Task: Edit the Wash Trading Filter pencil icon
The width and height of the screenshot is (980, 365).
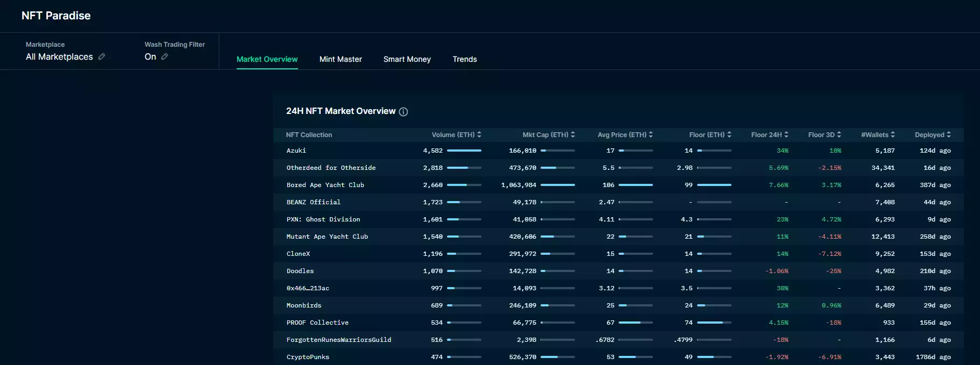Action: tap(165, 56)
